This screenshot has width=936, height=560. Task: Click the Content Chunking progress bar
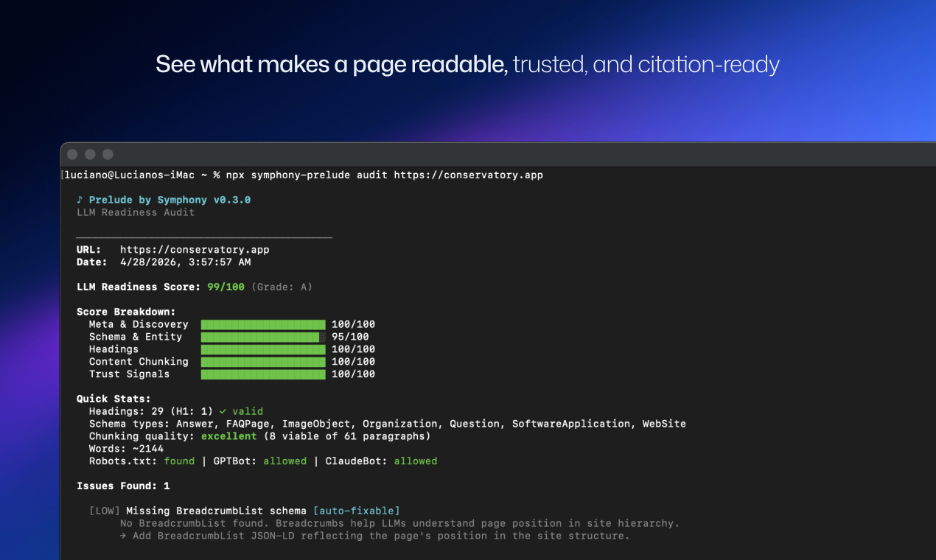[x=263, y=362]
